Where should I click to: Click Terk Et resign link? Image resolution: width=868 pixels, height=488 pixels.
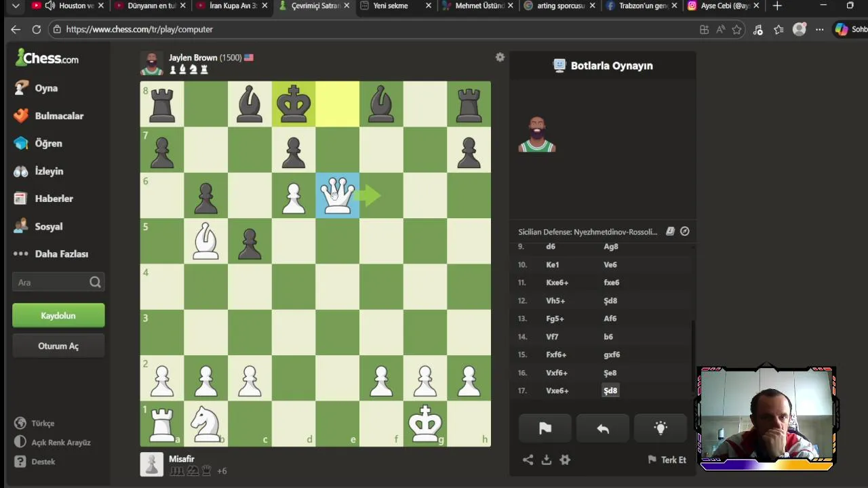coord(667,460)
